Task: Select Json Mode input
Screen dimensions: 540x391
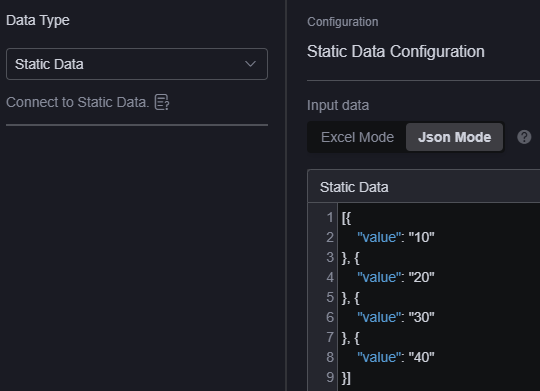Action: click(x=454, y=137)
